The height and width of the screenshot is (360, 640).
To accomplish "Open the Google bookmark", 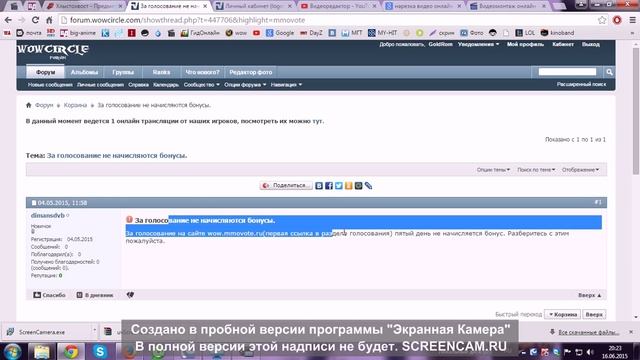I will 280,33.
